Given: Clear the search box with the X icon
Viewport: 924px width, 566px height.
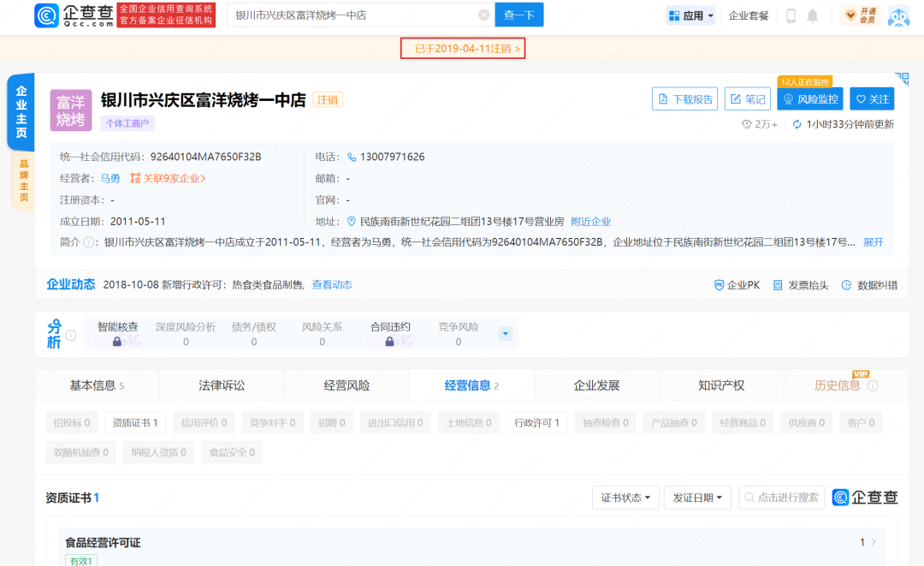Looking at the screenshot, I should coord(483,15).
